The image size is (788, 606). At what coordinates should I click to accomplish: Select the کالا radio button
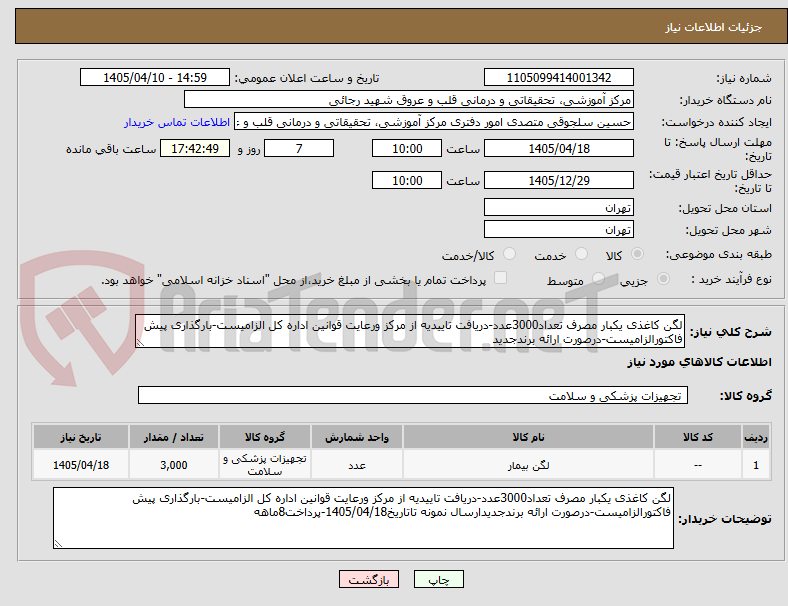coord(637,254)
